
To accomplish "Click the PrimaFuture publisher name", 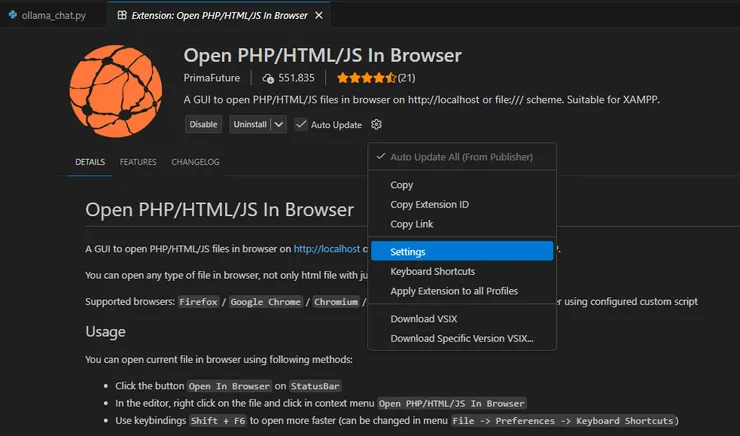I will click(x=212, y=78).
